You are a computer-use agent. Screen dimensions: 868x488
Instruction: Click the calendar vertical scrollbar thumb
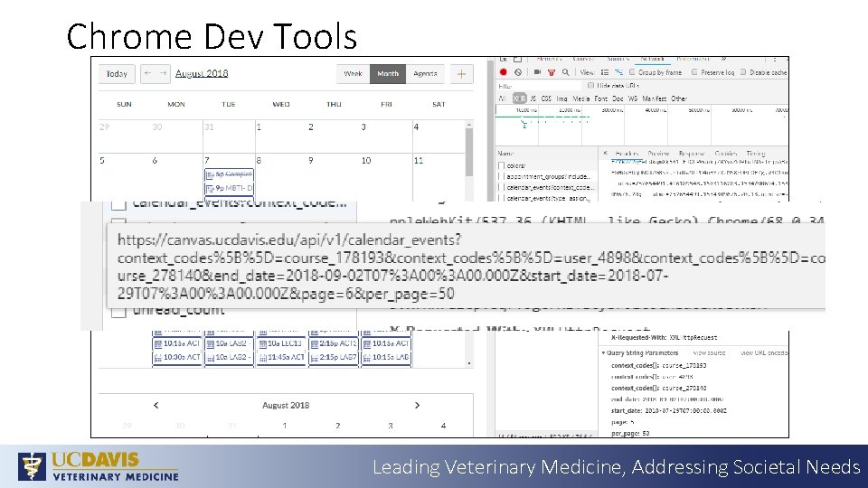click(469, 152)
